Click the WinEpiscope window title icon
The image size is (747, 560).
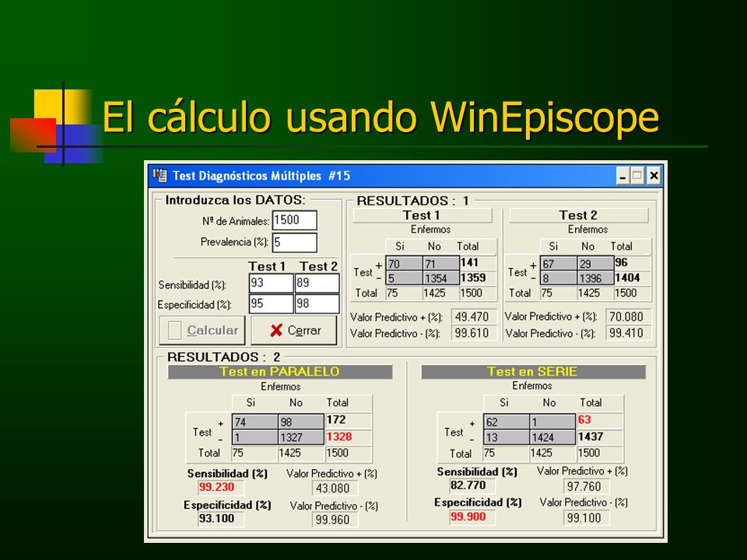[160, 176]
